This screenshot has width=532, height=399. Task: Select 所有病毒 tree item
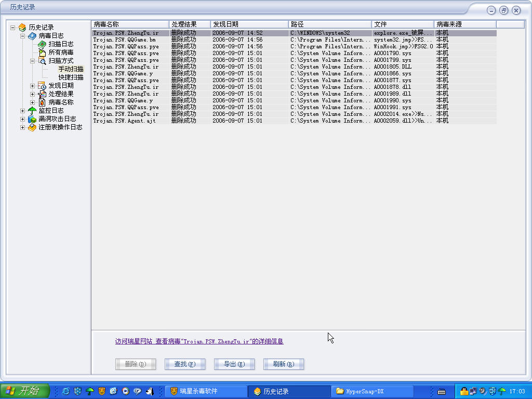(x=61, y=52)
